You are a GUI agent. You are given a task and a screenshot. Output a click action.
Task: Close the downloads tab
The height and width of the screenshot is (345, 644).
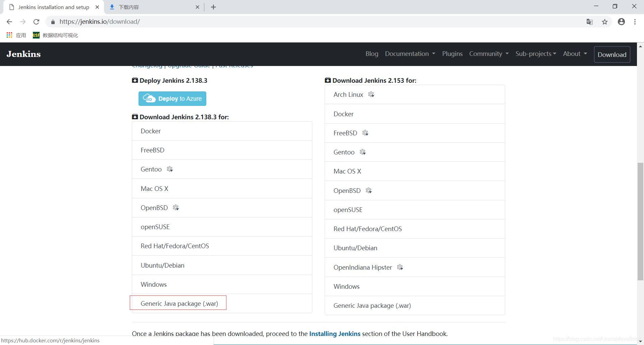click(x=197, y=7)
